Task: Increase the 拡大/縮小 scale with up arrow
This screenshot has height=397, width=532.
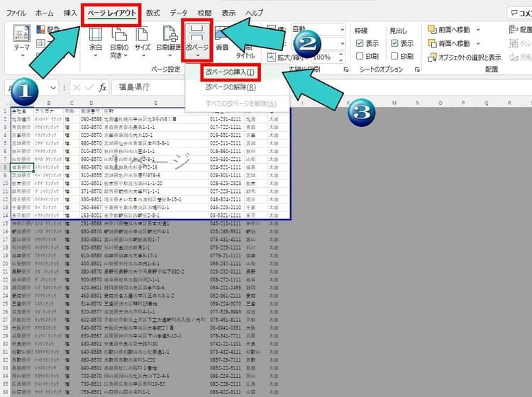Action: 340,55
